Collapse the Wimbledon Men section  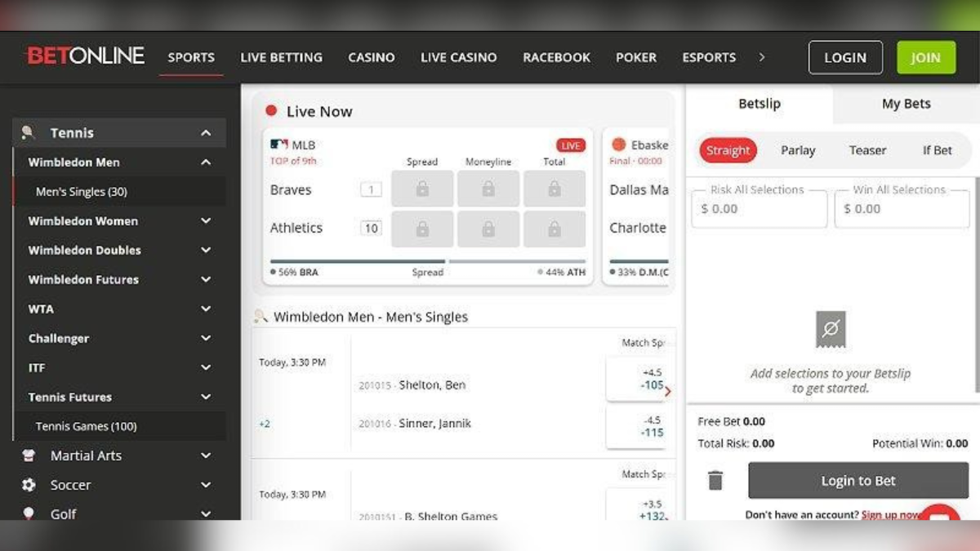(x=206, y=162)
